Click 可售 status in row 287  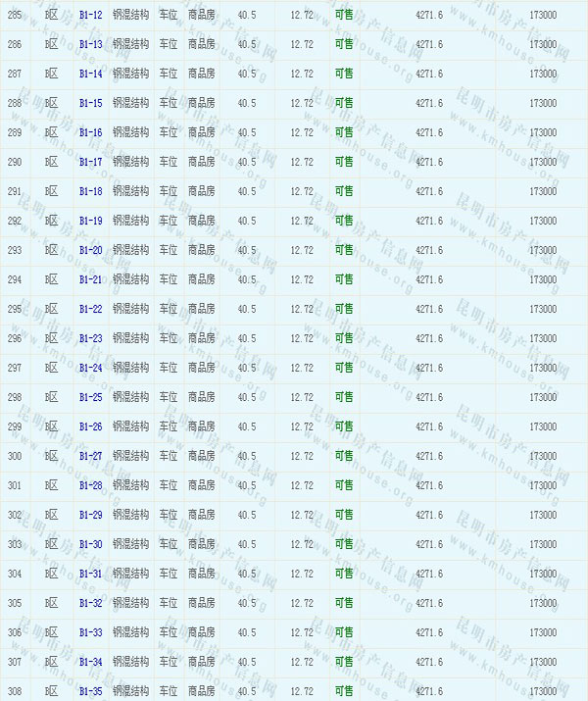point(344,74)
